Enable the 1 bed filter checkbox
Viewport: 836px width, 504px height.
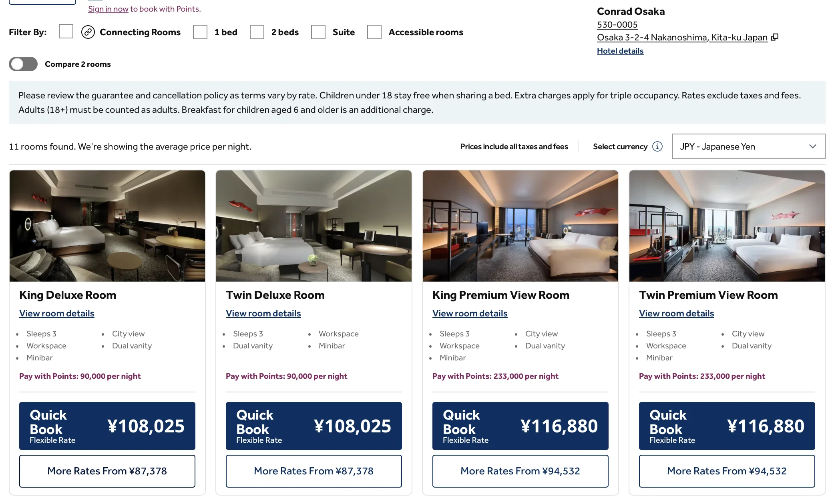pos(200,32)
